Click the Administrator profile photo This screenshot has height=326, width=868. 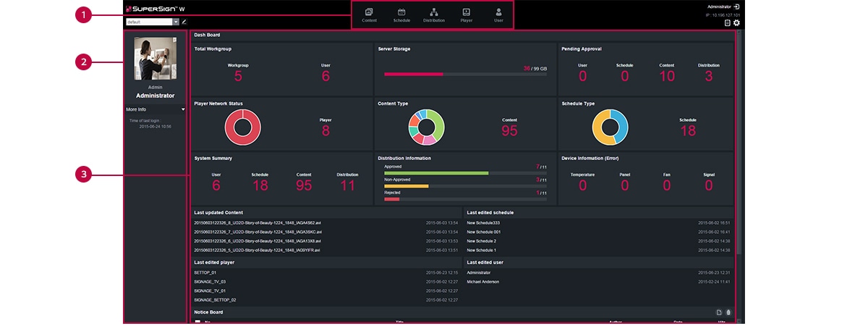(155, 59)
